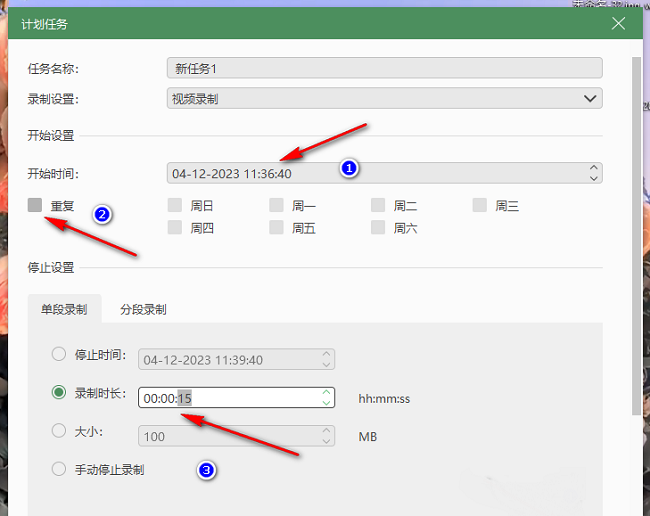This screenshot has height=516, width=650.
Task: Check the 周三 checkbox
Action: point(480,205)
